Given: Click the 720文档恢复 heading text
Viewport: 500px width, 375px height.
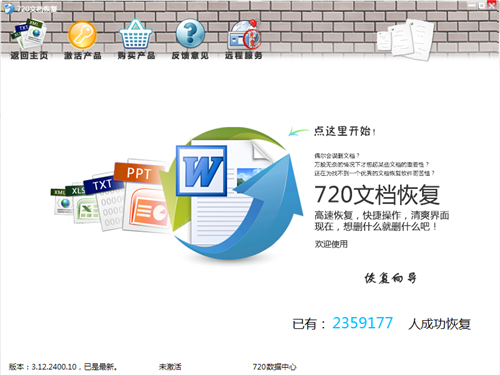Looking at the screenshot, I should coord(377,195).
